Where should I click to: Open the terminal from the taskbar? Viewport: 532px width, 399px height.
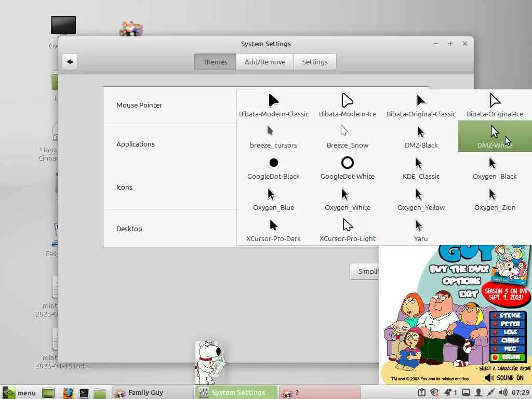[x=84, y=393]
